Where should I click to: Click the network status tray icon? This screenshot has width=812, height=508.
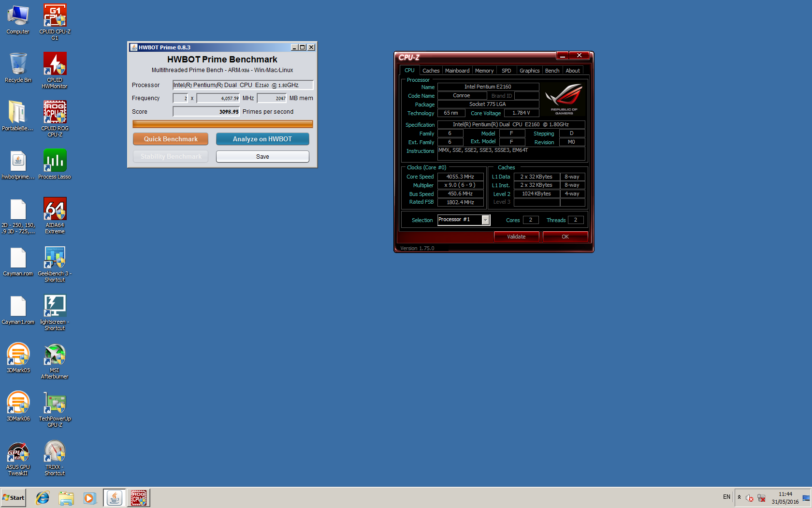pyautogui.click(x=762, y=498)
